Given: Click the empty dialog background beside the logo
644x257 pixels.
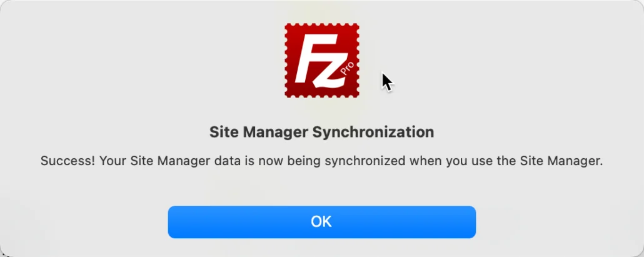Looking at the screenshot, I should [493, 61].
